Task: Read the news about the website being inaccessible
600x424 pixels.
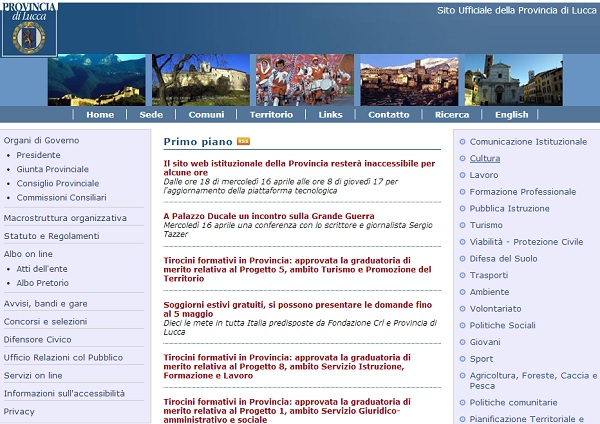Action: click(x=299, y=168)
